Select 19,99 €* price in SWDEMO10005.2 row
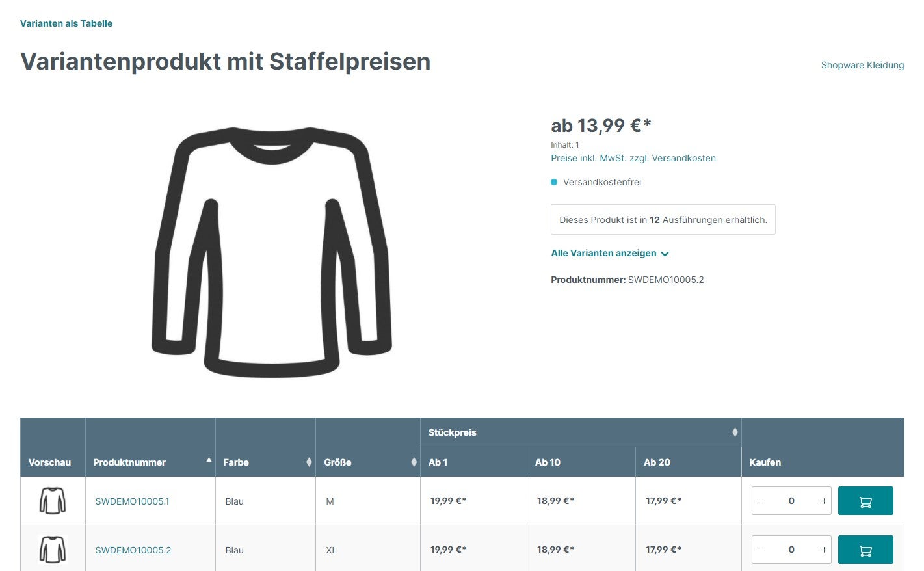Image resolution: width=924 pixels, height=571 pixels. pos(448,550)
